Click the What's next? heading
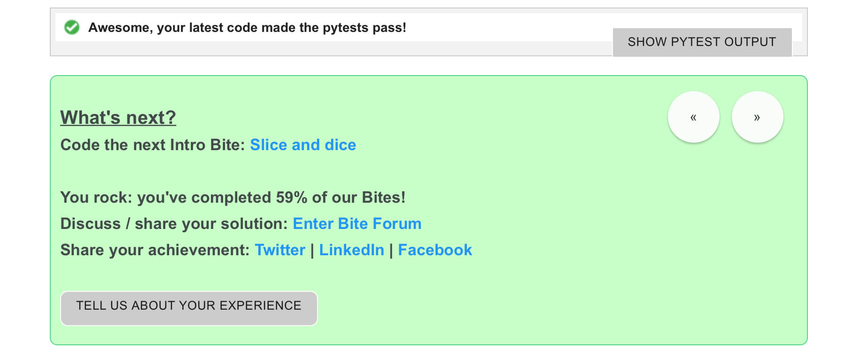The image size is (868, 358). (x=118, y=117)
